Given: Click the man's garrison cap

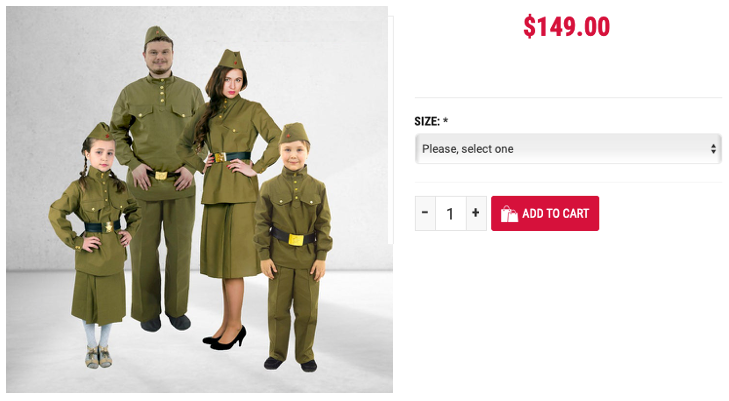Looking at the screenshot, I should pyautogui.click(x=156, y=35).
